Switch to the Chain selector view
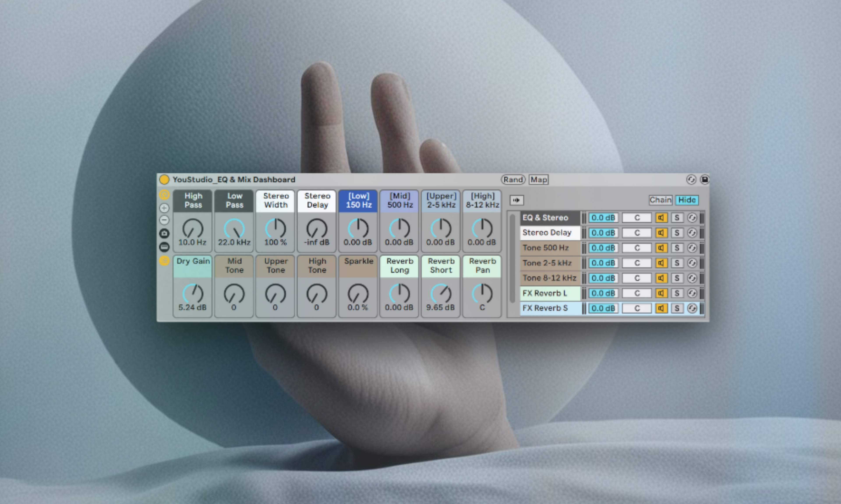This screenshot has width=841, height=504. click(x=661, y=200)
